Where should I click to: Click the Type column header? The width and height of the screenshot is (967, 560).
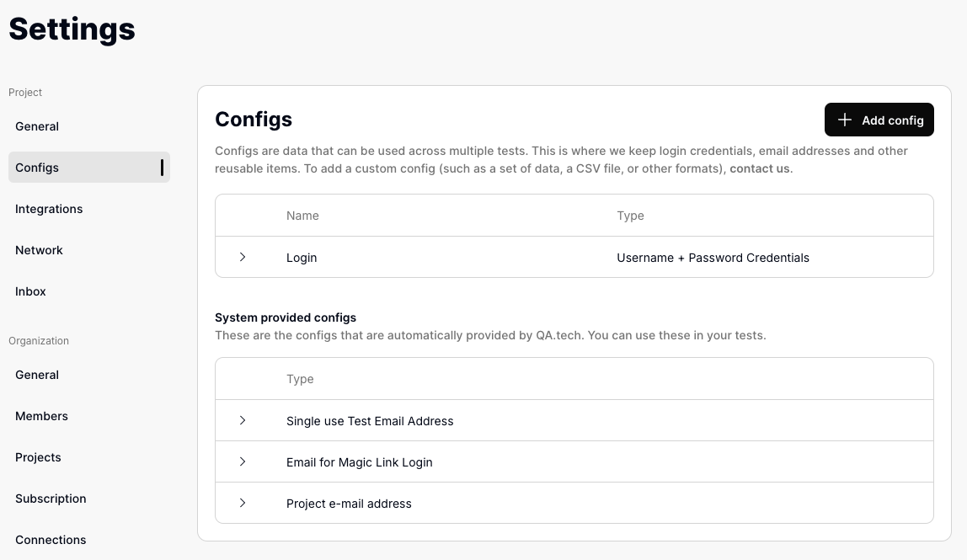point(630,216)
